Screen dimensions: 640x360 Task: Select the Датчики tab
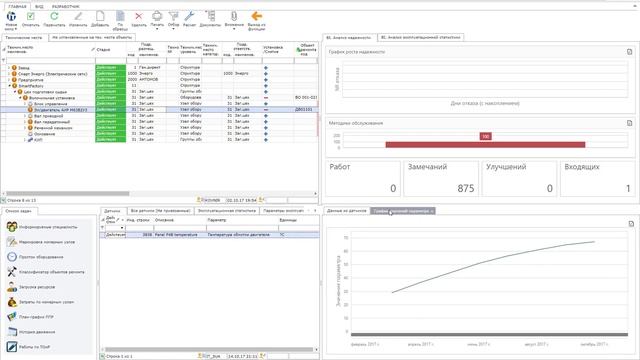pyautogui.click(x=112, y=211)
